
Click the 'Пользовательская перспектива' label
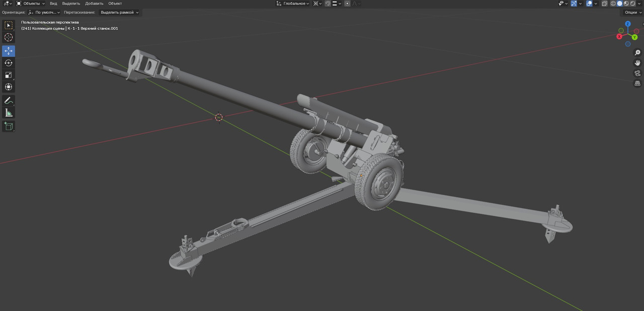click(x=50, y=22)
